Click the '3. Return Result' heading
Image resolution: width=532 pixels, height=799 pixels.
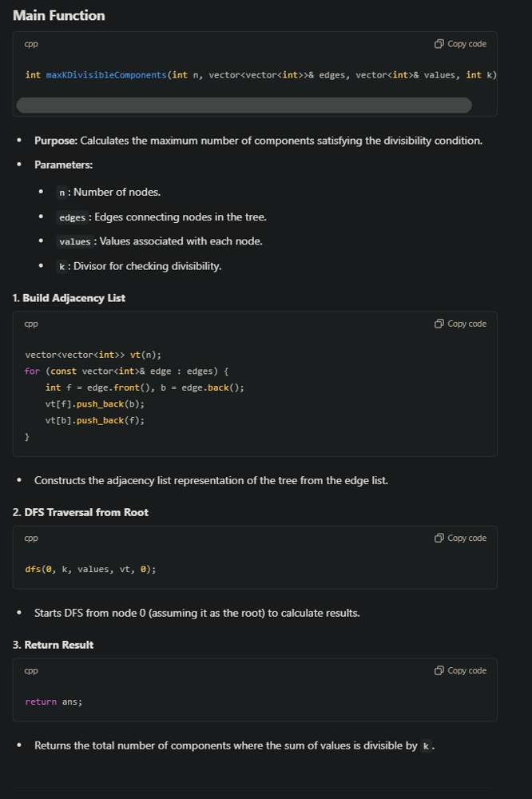[53, 645]
